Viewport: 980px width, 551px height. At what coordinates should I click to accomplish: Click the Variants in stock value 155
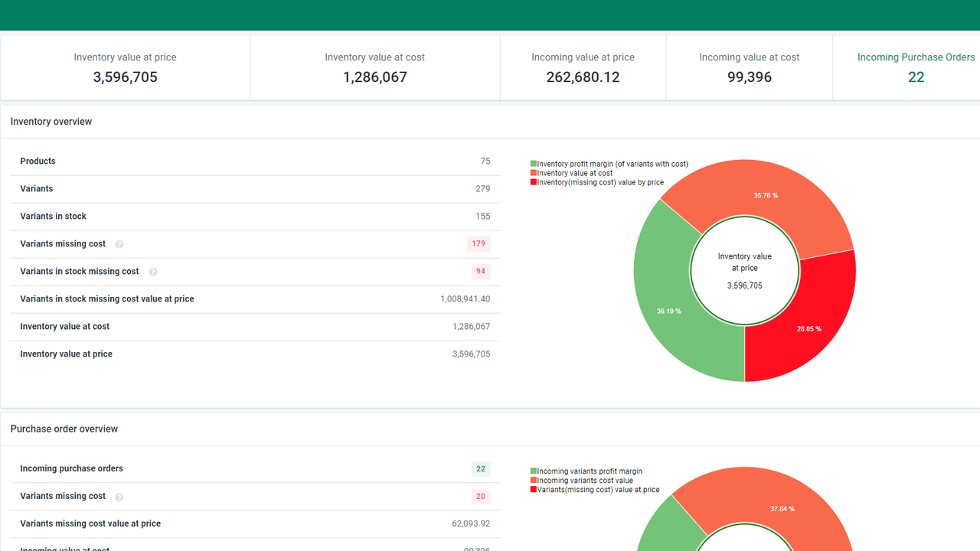coord(482,217)
